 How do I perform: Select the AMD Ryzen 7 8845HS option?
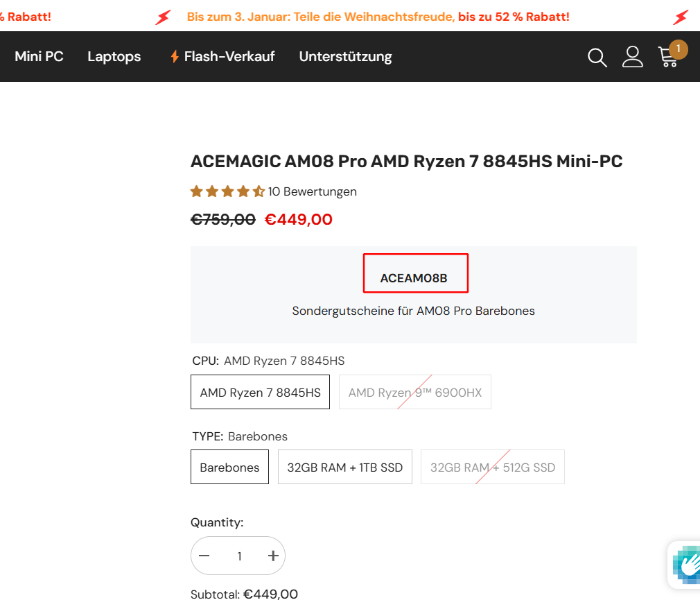[261, 392]
